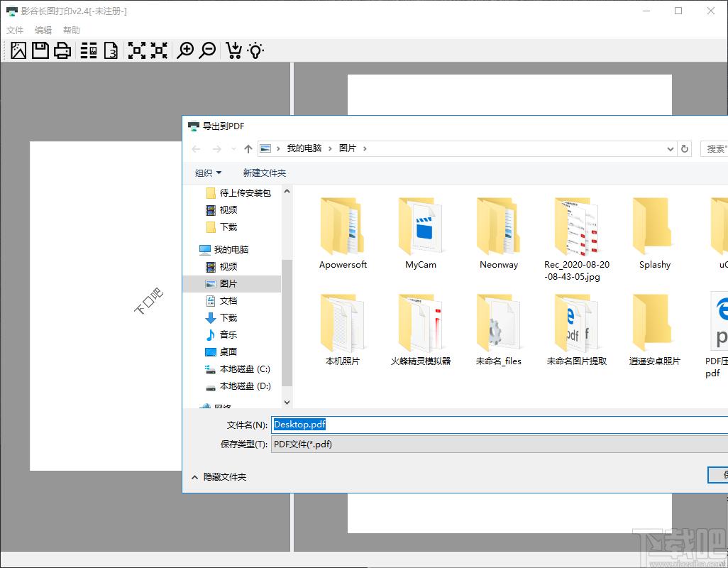Viewport: 728px width, 568px height.
Task: Select the Splashy folder
Action: [655, 234]
